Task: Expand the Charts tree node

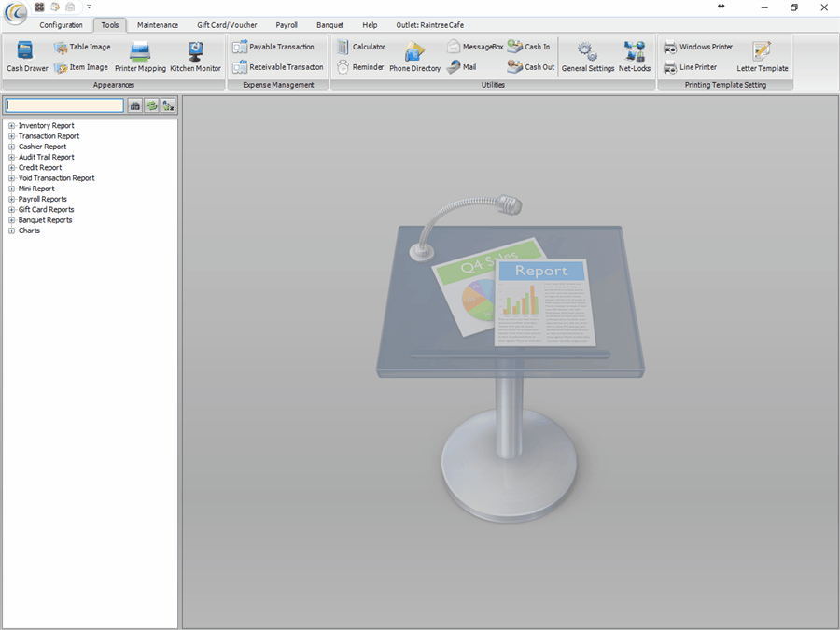Action: (x=12, y=231)
